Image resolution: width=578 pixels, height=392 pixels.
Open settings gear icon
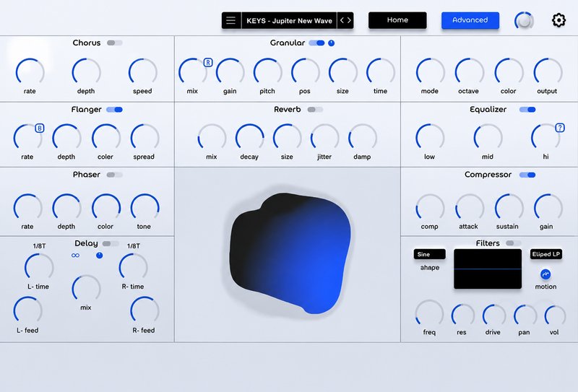point(558,20)
